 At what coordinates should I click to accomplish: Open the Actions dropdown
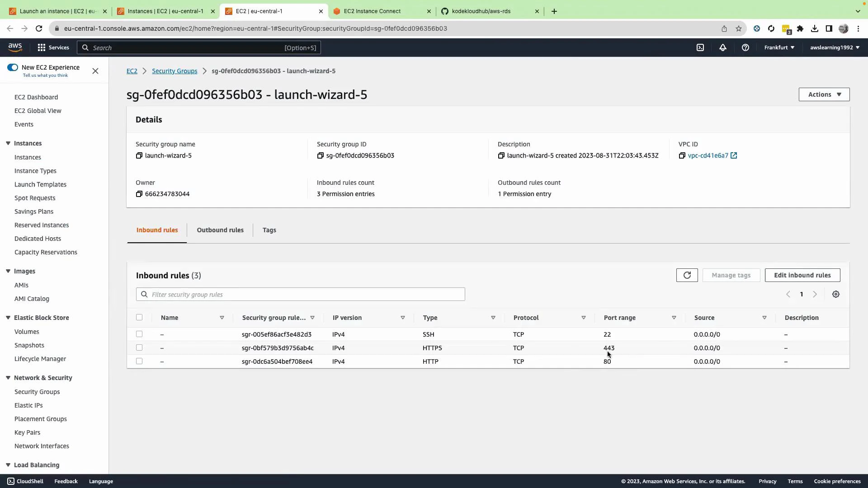(x=824, y=94)
